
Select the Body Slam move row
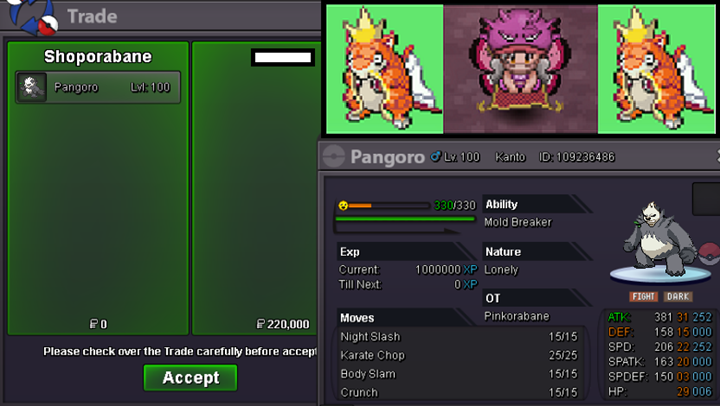click(x=459, y=374)
